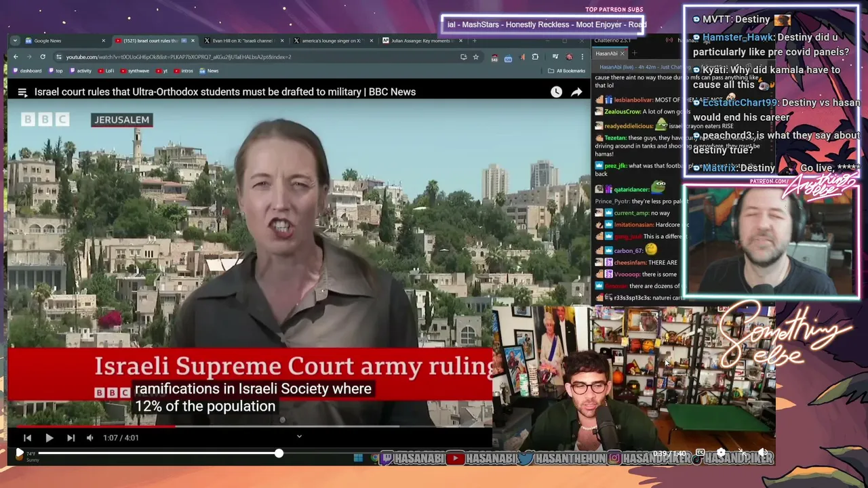Toggle captions on the outer player

tap(700, 453)
